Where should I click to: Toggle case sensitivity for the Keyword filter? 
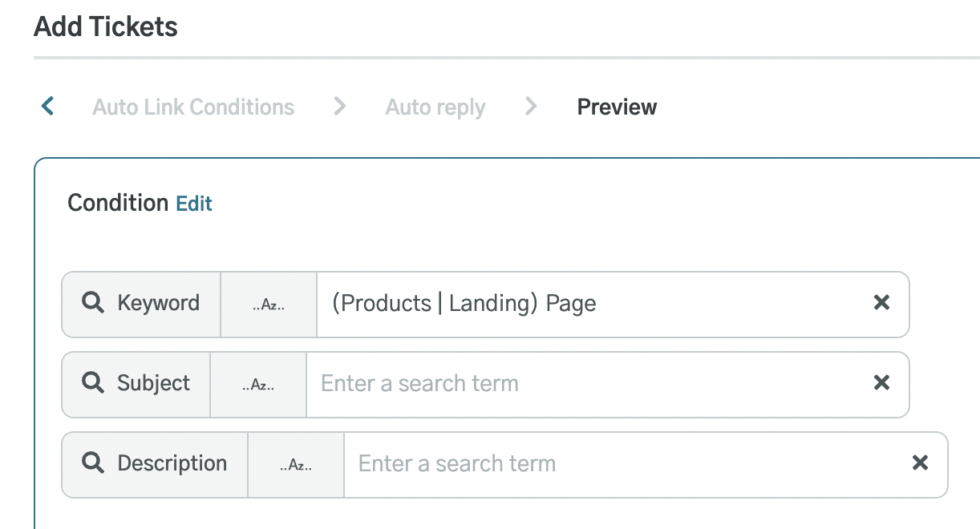tap(269, 305)
